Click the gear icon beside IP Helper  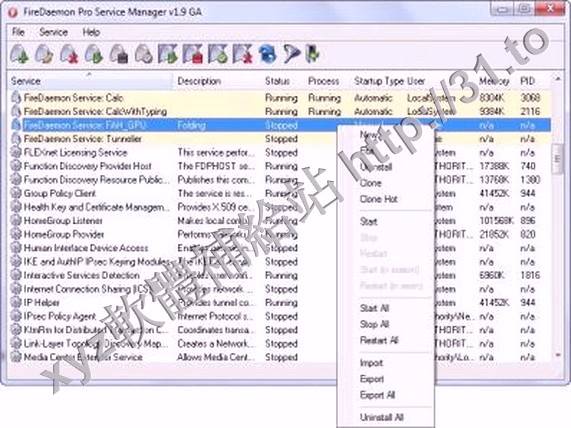pyautogui.click(x=16, y=302)
